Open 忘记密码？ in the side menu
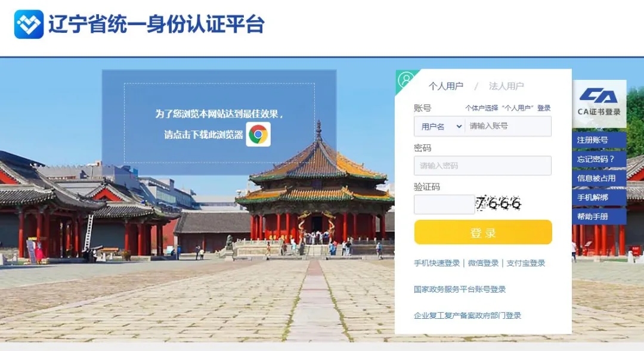644x351 pixels. (599, 159)
